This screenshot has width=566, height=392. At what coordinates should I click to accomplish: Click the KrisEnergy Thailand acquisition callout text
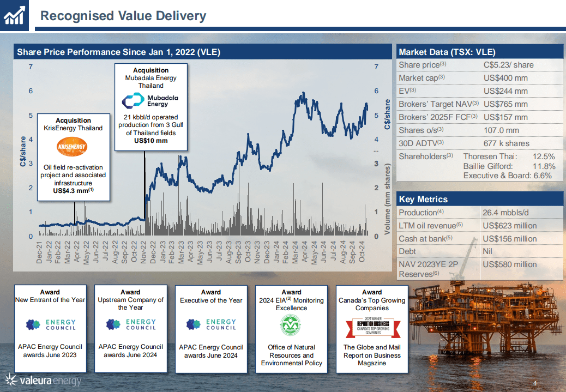(75, 124)
